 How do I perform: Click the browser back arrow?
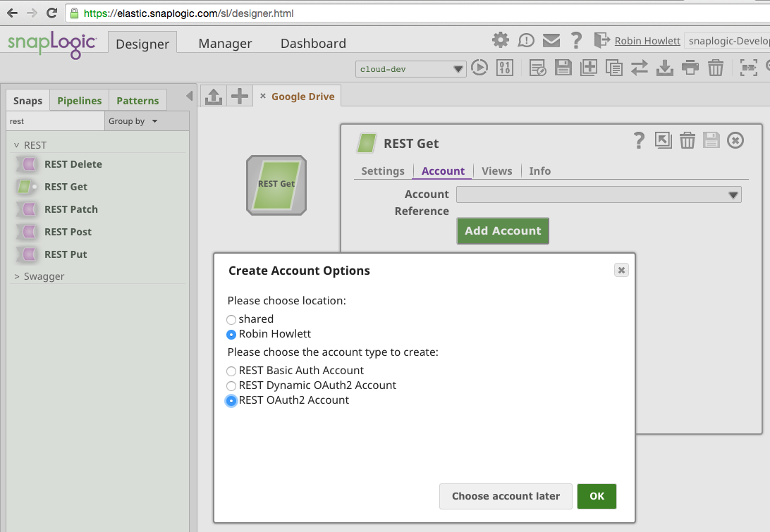click(12, 13)
